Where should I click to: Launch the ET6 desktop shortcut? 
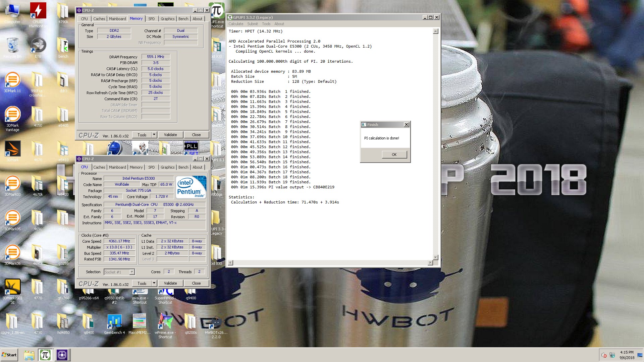tap(38, 48)
